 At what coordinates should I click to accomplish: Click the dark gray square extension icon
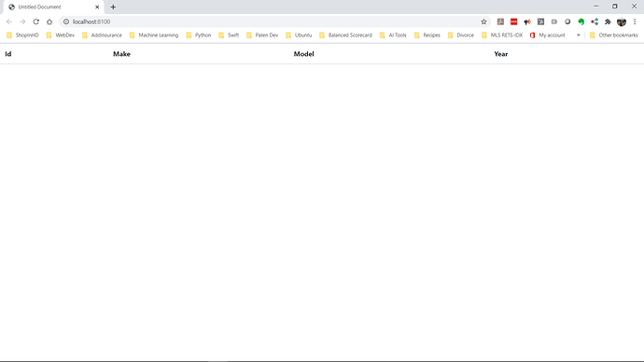(541, 21)
